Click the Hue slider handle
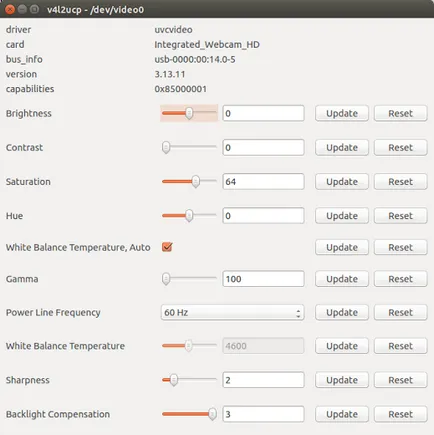434x435 pixels. (x=189, y=216)
